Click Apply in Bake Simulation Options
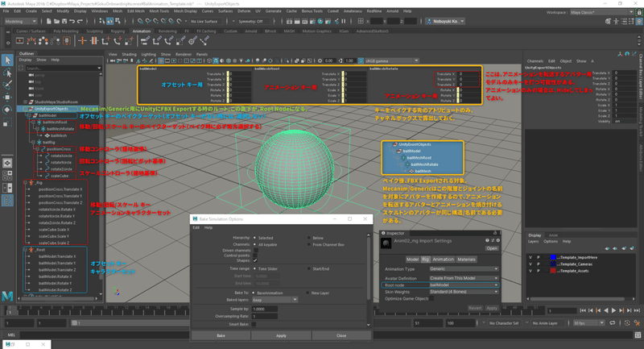 tap(281, 336)
